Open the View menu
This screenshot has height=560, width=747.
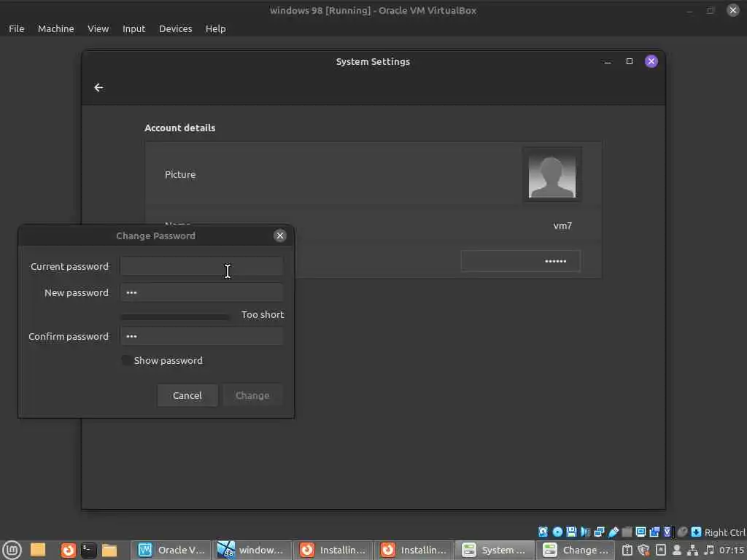click(x=98, y=28)
